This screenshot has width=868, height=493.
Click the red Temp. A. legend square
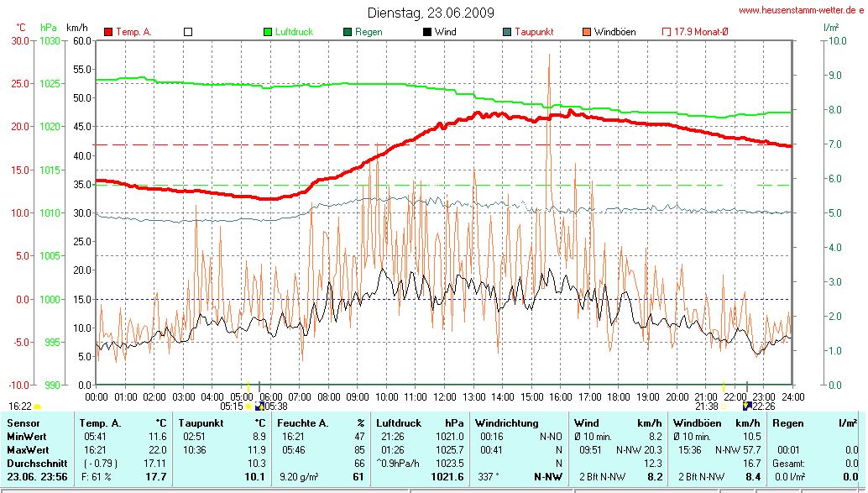tap(107, 32)
